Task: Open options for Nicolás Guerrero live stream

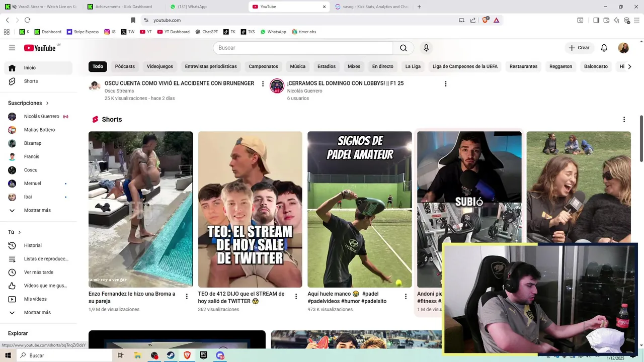Action: 445,84
